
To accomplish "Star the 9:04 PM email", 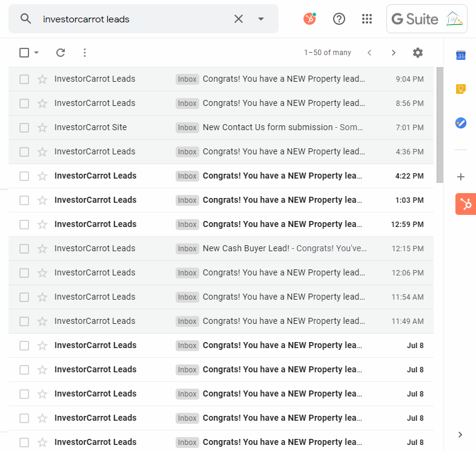I will pyautogui.click(x=42, y=79).
